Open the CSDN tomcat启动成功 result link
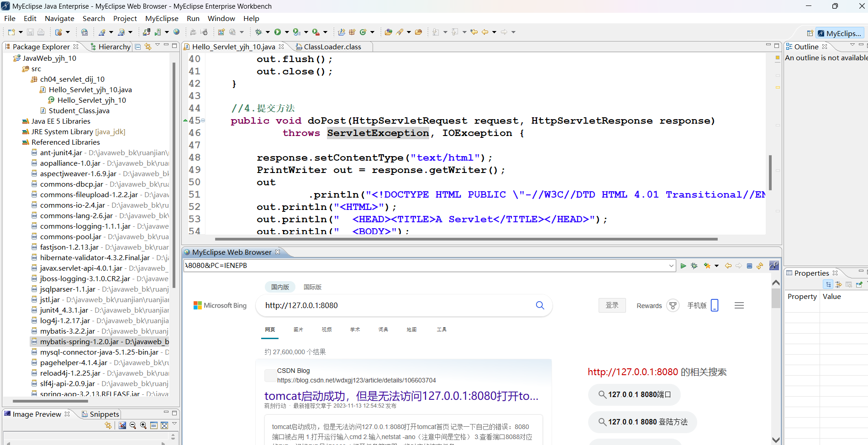The width and height of the screenshot is (868, 445). [401, 396]
